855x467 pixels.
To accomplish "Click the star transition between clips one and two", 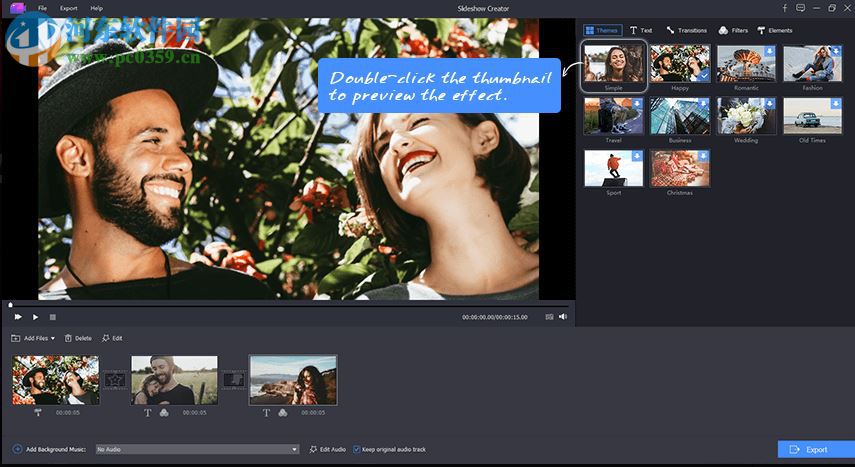I will pyautogui.click(x=115, y=380).
